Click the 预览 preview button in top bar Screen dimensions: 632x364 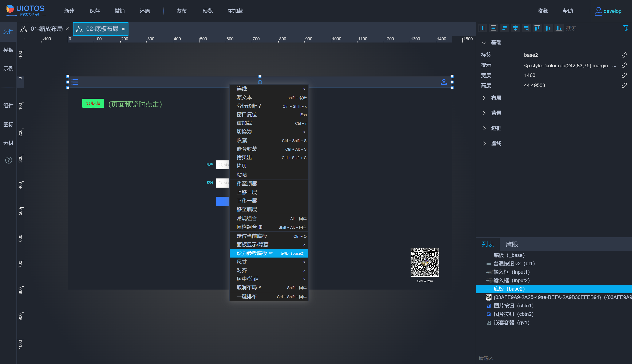point(207,11)
